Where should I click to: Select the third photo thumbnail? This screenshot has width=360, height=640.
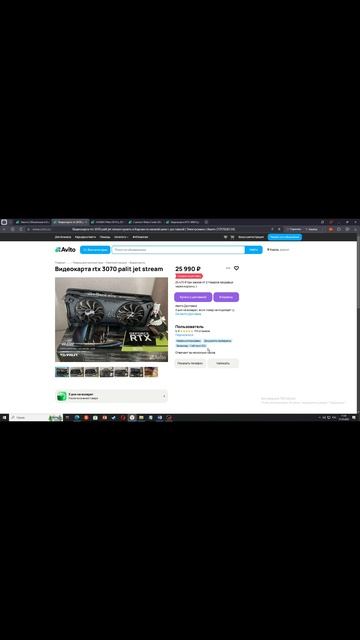92,372
